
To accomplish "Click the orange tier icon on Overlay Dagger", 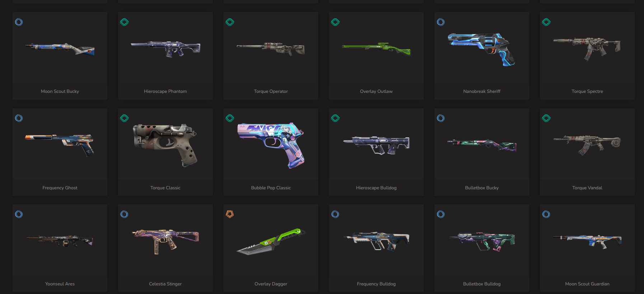I will [x=230, y=214].
